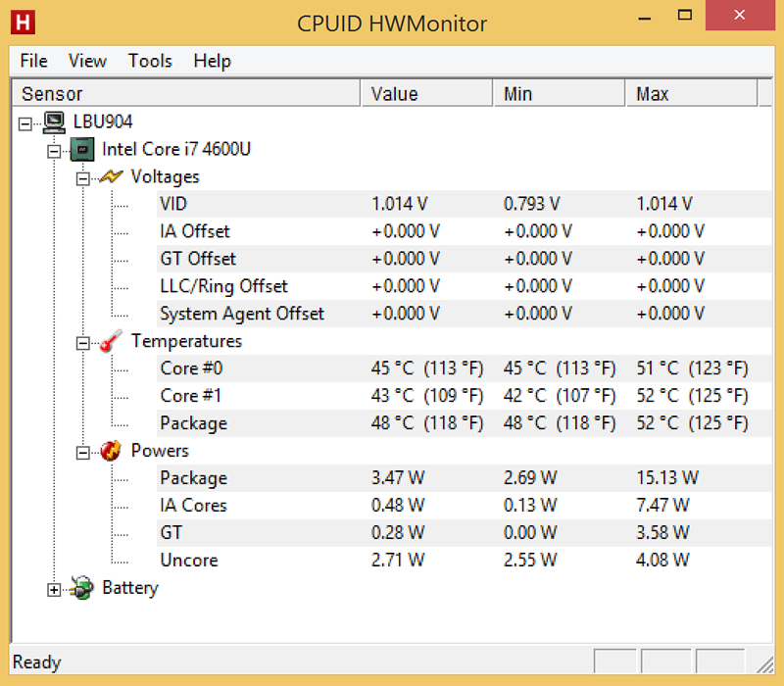Click the Intel Core i7 processor chip icon
The height and width of the screenshot is (686, 784).
tap(82, 150)
